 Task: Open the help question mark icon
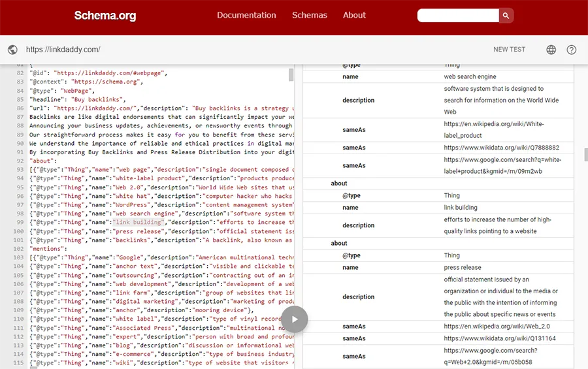[x=571, y=50]
